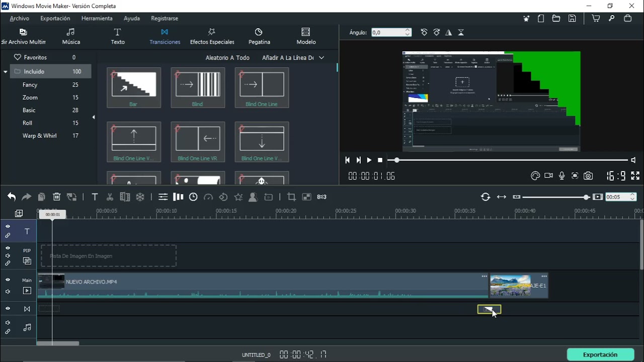Screen dimensions: 644x362
Task: Flip the video horizontally
Action: click(448, 32)
